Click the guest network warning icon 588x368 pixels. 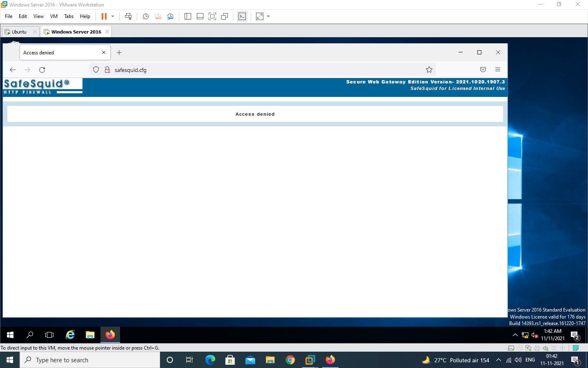point(525,335)
